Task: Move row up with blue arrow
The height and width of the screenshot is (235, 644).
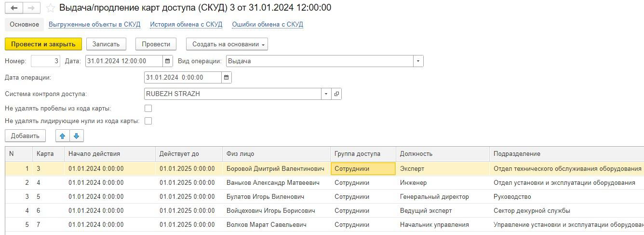Action: point(62,136)
